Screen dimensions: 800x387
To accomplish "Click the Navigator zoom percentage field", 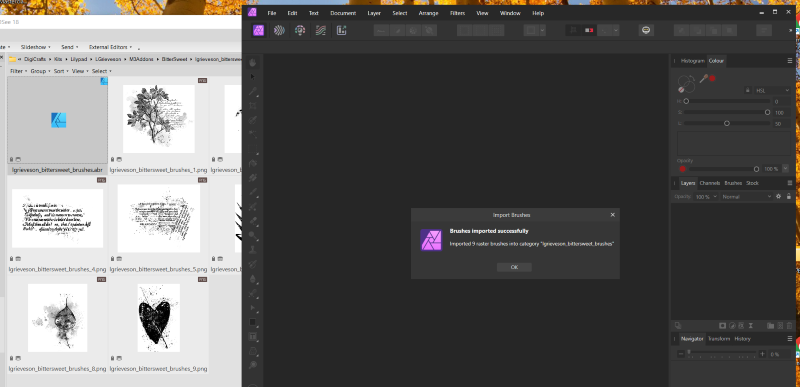I will click(x=779, y=354).
